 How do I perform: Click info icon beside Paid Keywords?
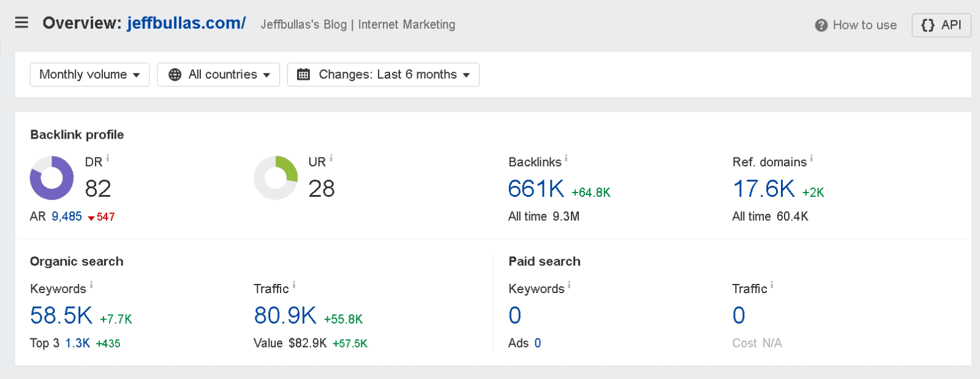tap(569, 285)
